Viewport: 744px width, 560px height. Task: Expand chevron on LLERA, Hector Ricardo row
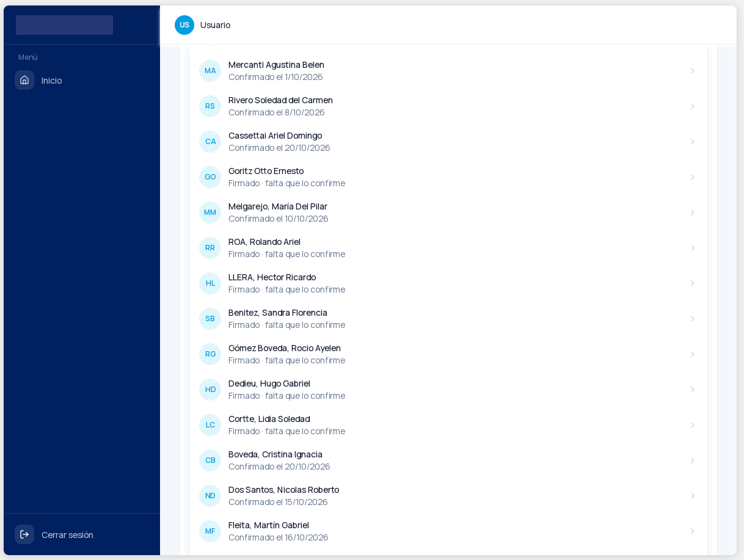(x=693, y=283)
